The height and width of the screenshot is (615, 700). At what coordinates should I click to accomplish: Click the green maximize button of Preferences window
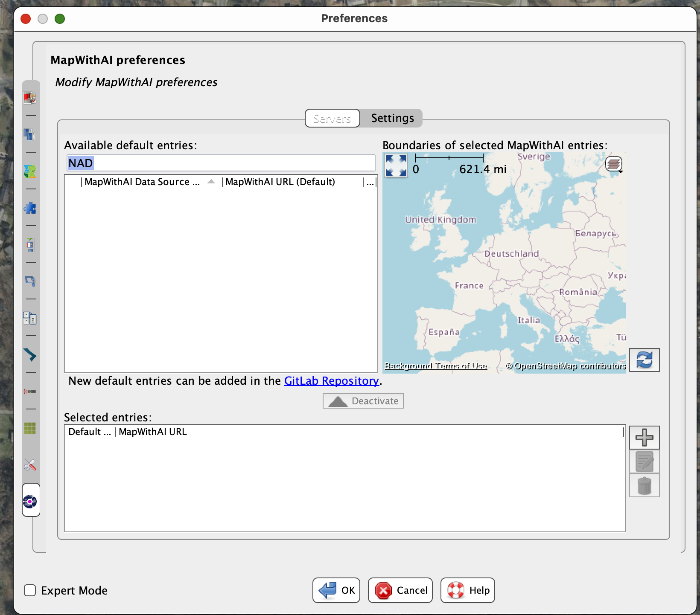pos(60,19)
